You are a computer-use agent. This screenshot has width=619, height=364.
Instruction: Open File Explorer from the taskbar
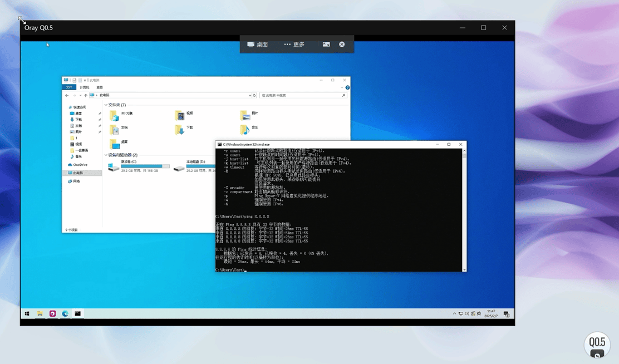pyautogui.click(x=40, y=313)
